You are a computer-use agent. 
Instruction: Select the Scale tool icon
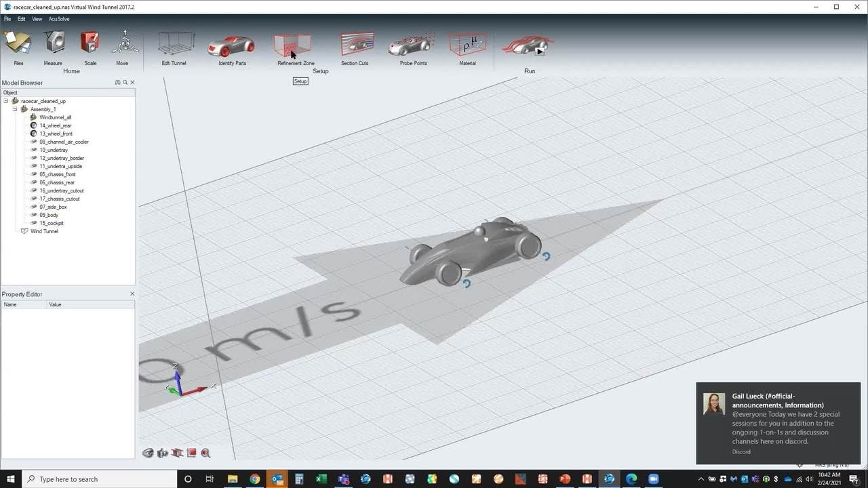point(90,43)
